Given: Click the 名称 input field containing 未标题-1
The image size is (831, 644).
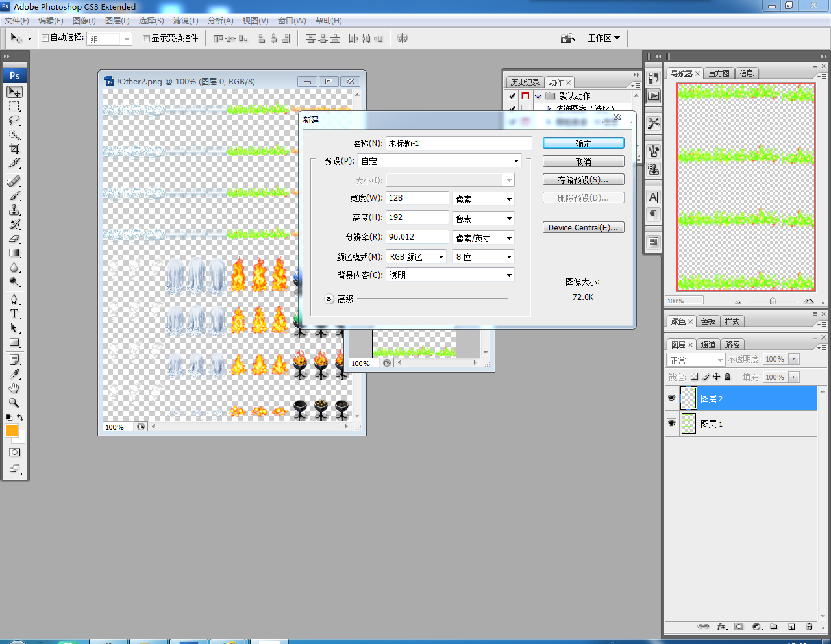Looking at the screenshot, I should pyautogui.click(x=459, y=143).
